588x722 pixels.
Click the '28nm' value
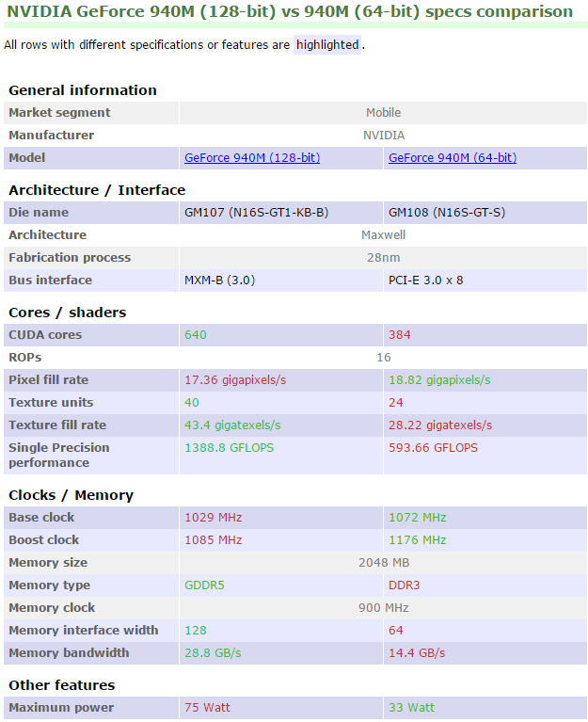point(383,257)
